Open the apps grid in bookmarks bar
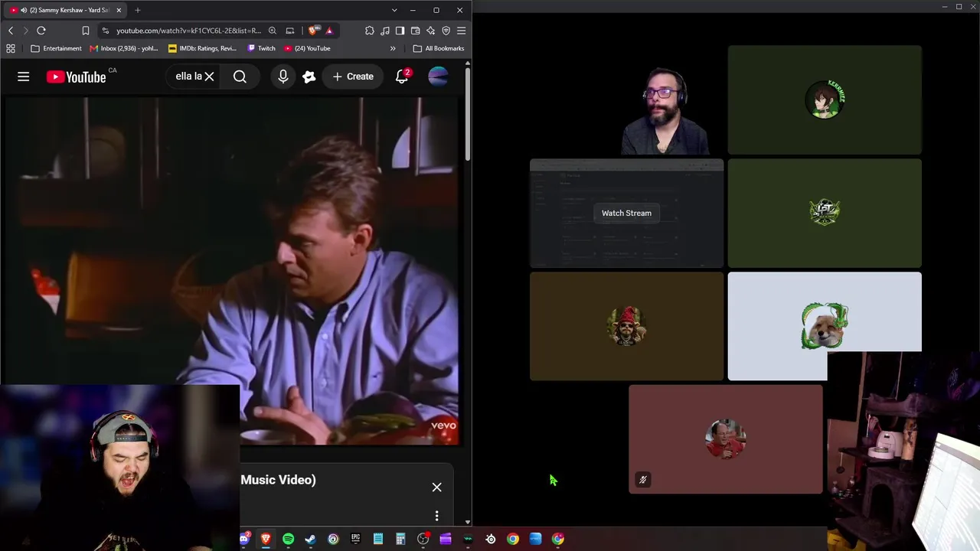 click(11, 48)
